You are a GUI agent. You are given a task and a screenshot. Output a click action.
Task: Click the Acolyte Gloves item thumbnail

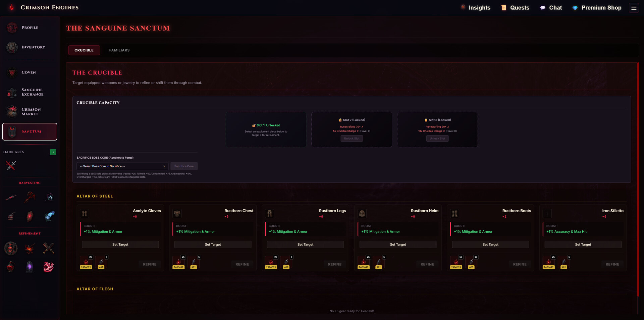coord(85,213)
